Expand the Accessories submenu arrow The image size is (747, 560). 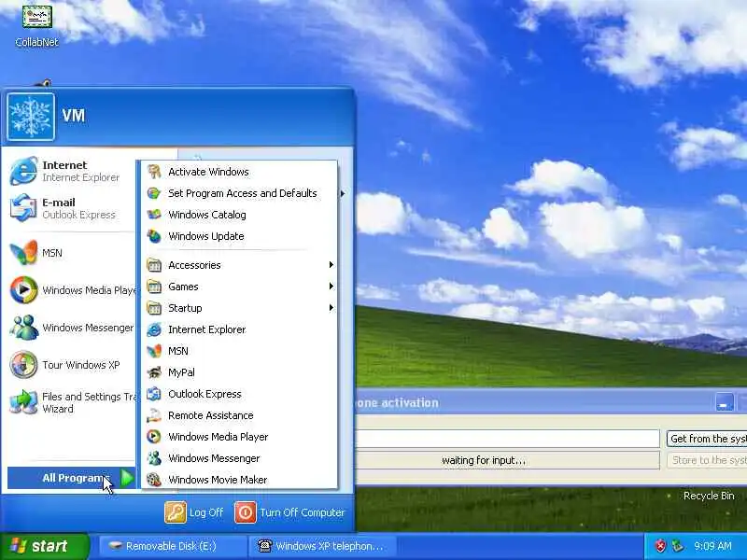pos(331,265)
